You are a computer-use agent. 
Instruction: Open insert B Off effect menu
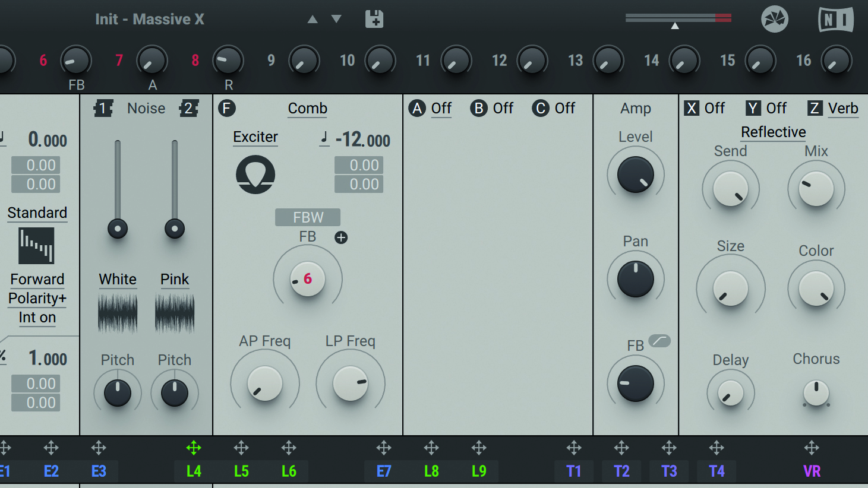[503, 109]
